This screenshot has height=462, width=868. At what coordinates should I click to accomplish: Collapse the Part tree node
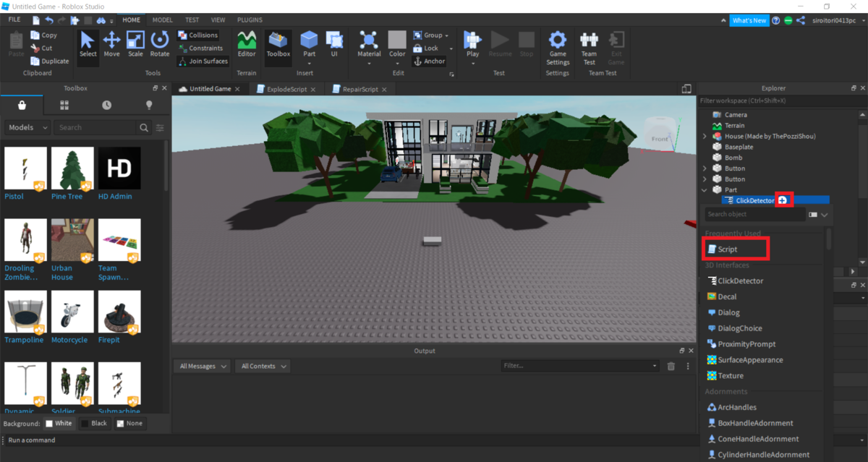click(705, 190)
